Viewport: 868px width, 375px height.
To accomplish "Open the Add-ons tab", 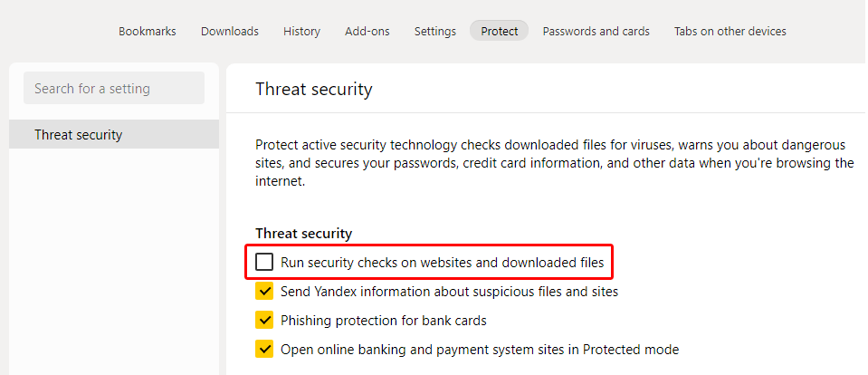I will [x=367, y=31].
